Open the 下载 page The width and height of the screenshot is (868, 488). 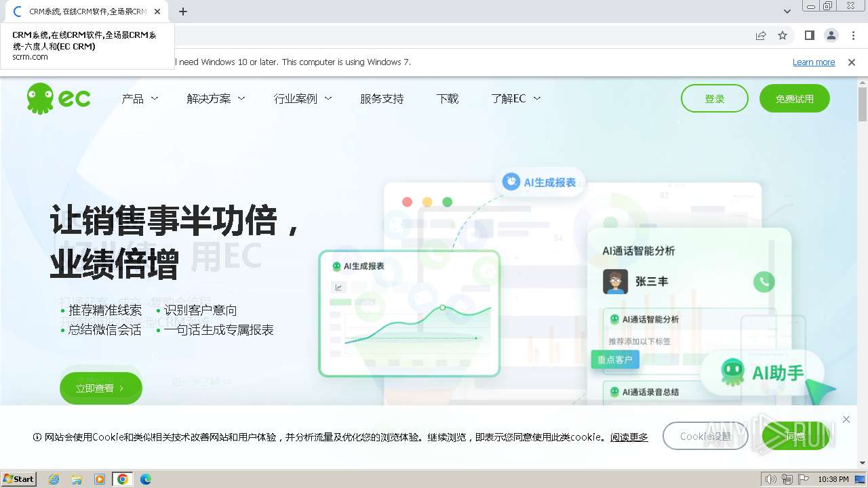pos(448,99)
